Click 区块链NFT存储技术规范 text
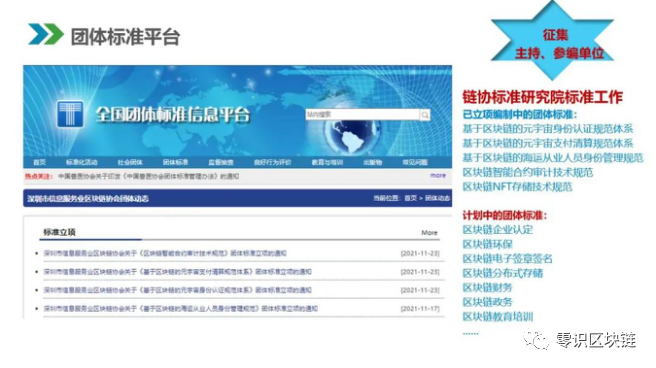This screenshot has height=368, width=656. tap(517, 187)
